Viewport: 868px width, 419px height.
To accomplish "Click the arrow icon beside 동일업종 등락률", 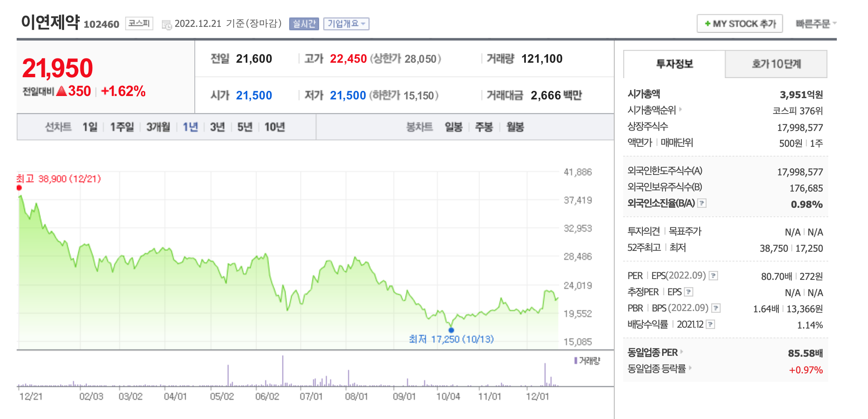I will click(690, 368).
